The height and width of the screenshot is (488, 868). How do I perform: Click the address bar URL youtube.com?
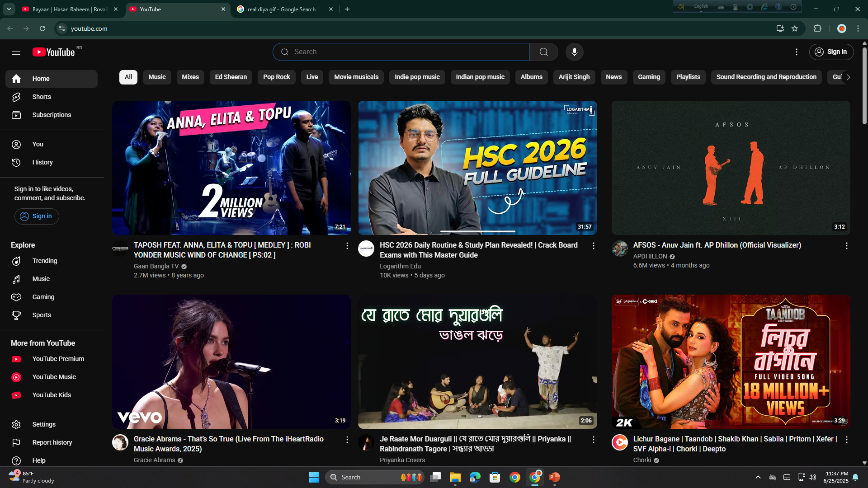coord(89,28)
